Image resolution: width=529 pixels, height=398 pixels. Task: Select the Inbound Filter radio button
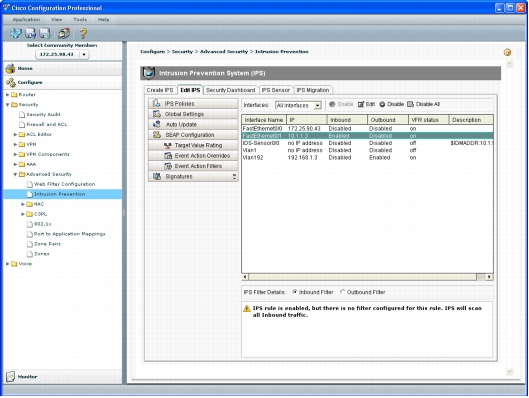[295, 292]
